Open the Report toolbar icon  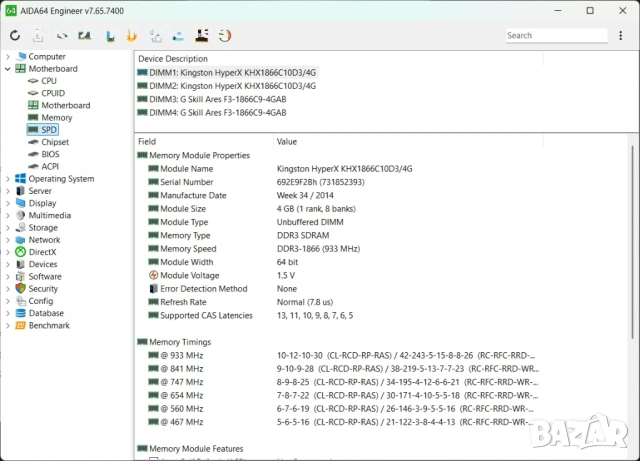[x=37, y=36]
